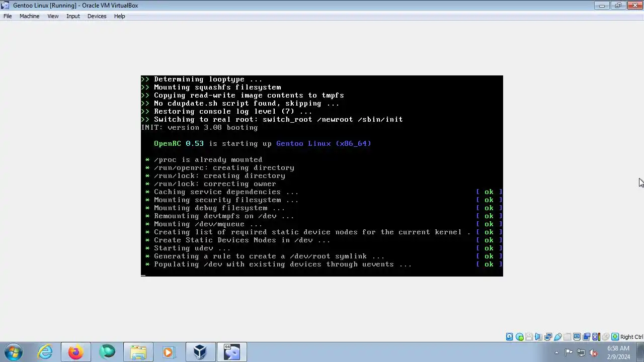
Task: Click the CPU virtualization indicator icon
Action: coord(596,337)
